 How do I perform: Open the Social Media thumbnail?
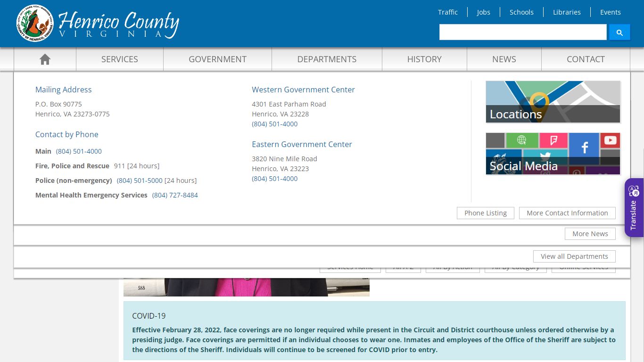[553, 154]
